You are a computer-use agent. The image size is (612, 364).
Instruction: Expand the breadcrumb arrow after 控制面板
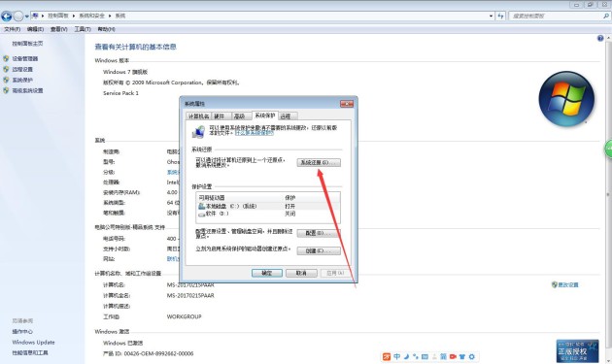click(x=74, y=16)
